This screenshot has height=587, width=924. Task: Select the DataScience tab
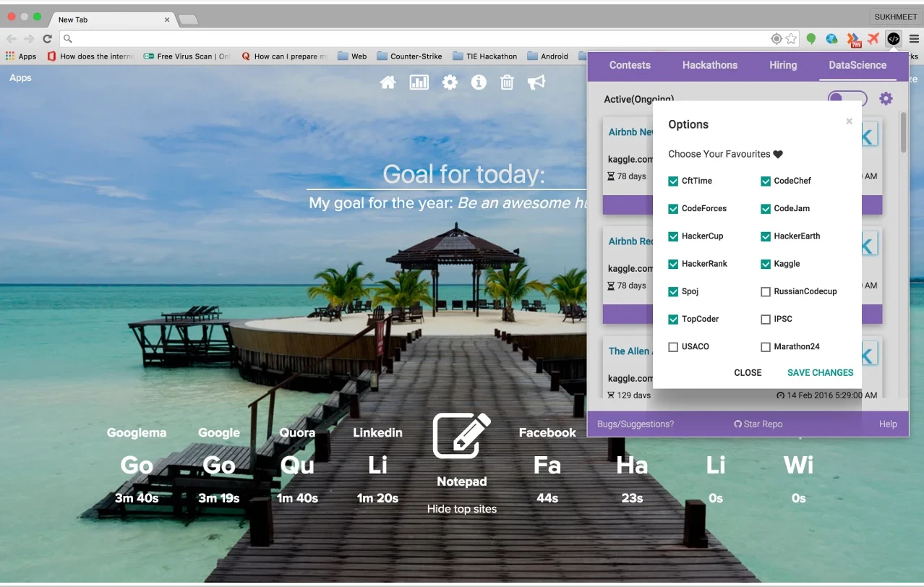[857, 65]
